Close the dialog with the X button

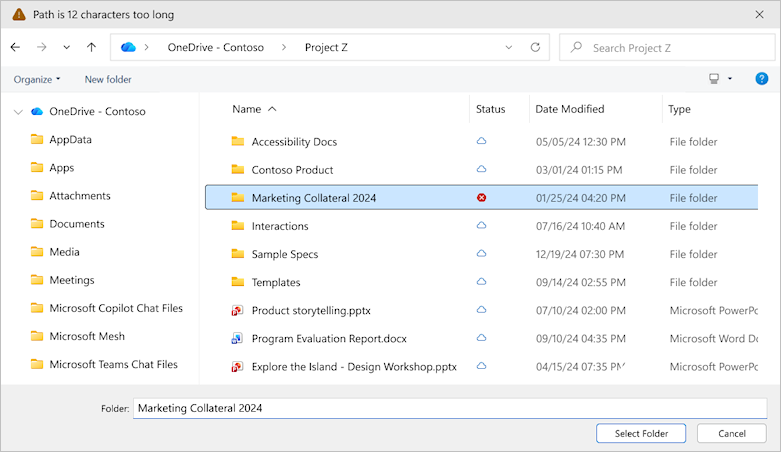pos(759,14)
